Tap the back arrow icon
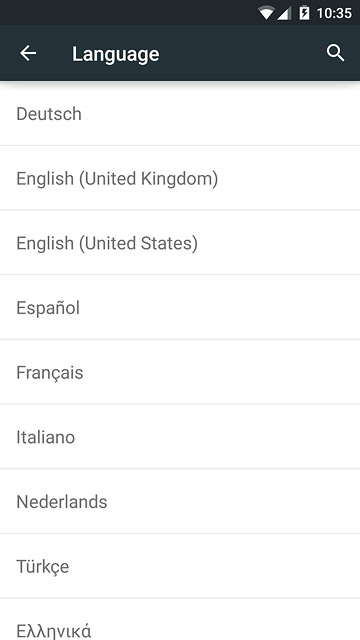The image size is (360, 640). (28, 53)
